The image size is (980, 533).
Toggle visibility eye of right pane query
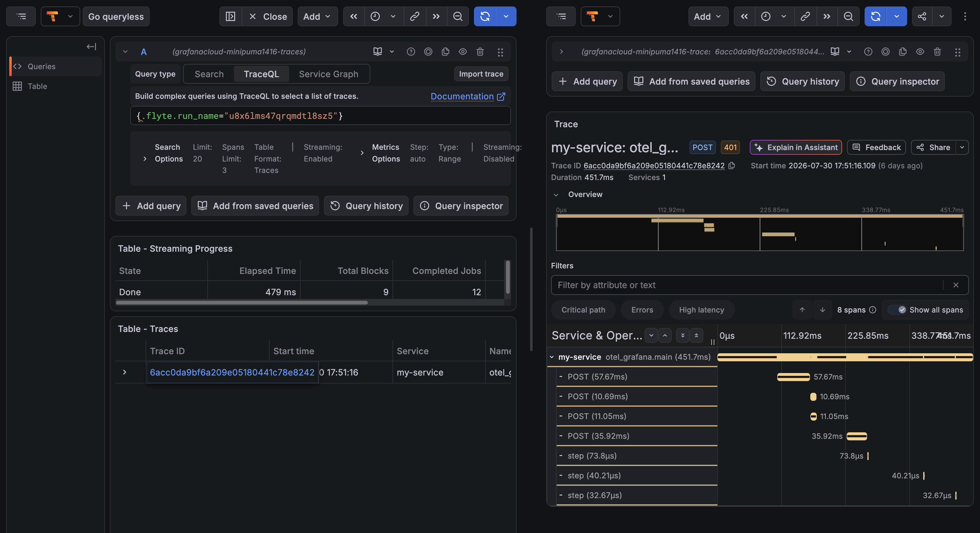click(920, 51)
